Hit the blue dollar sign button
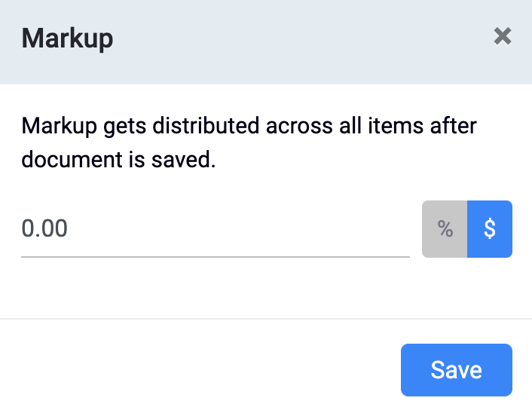 [490, 229]
